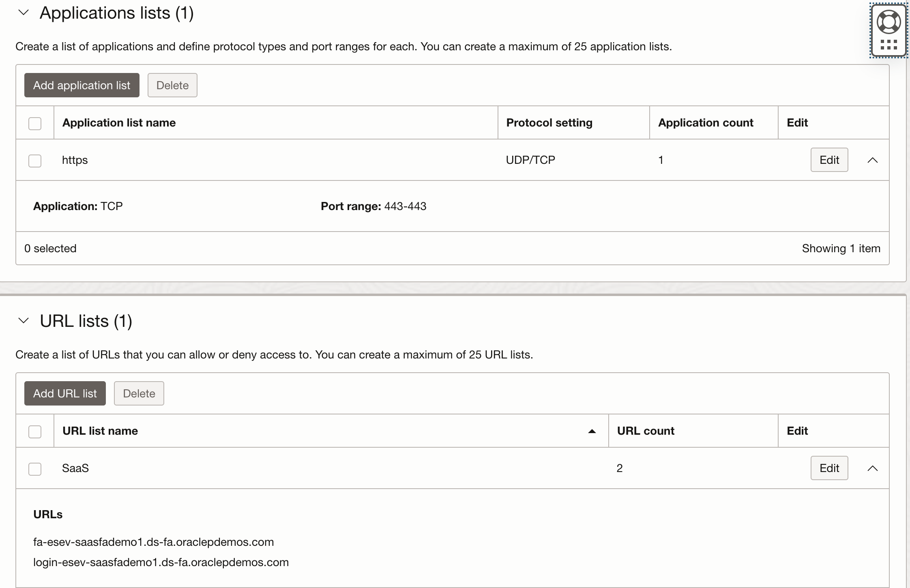The width and height of the screenshot is (910, 588).
Task: Click Add application list
Action: point(81,85)
